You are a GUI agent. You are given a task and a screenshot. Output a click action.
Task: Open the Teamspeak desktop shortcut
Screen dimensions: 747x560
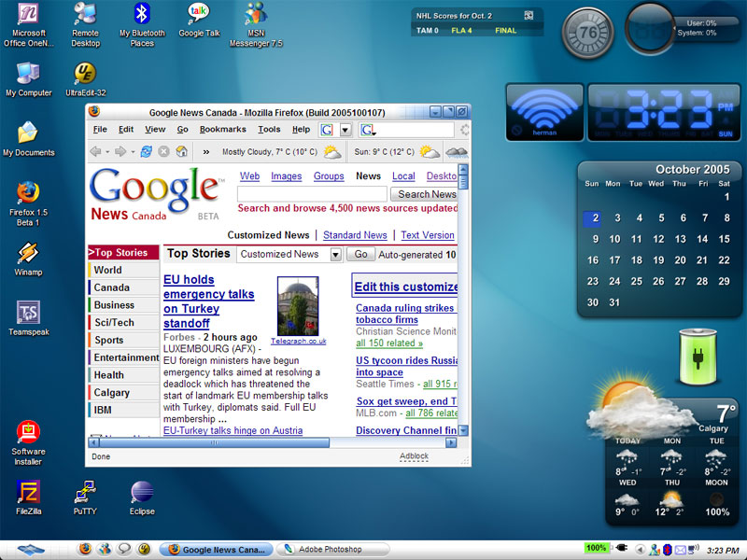coord(28,314)
